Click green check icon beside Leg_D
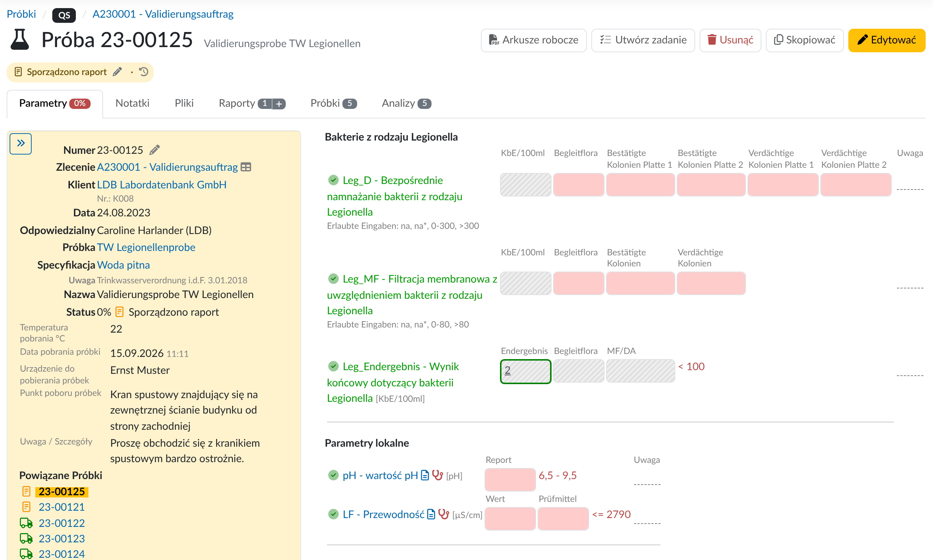The width and height of the screenshot is (933, 560). (x=333, y=180)
